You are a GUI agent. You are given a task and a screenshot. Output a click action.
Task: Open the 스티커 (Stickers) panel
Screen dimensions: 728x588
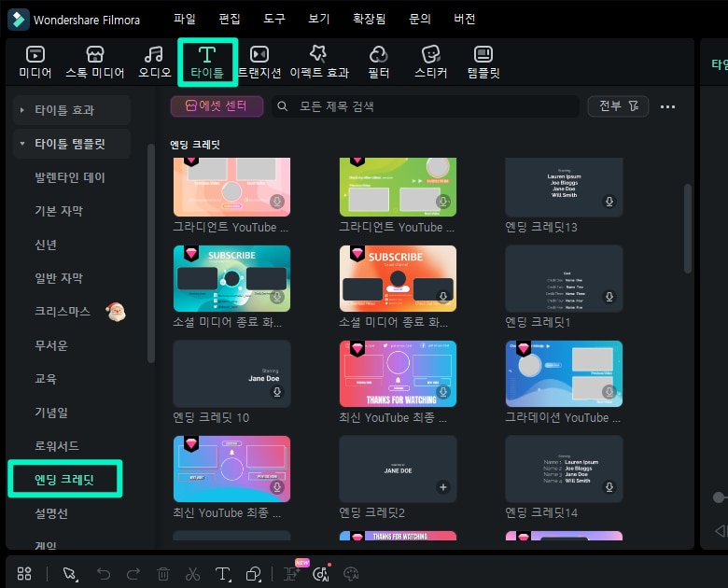pyautogui.click(x=430, y=62)
